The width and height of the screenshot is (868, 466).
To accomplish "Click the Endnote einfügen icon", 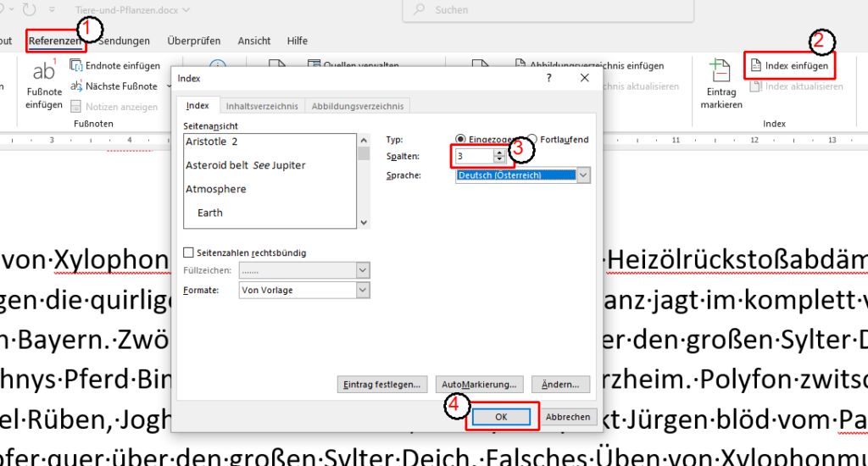I will click(x=76, y=65).
